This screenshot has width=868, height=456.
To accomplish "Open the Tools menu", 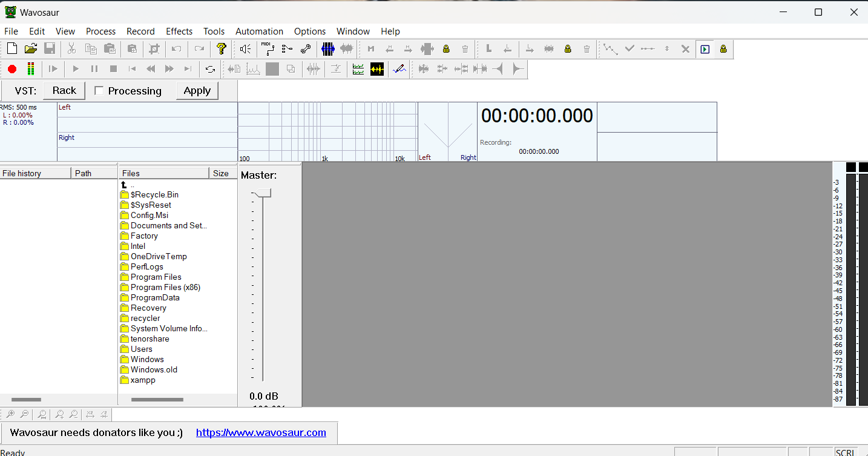I will pyautogui.click(x=214, y=31).
